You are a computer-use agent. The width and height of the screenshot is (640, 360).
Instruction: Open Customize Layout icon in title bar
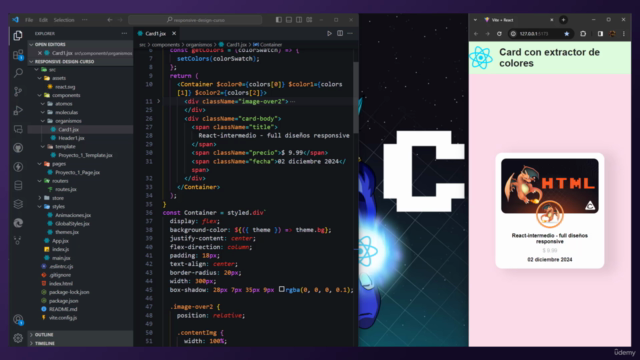(x=309, y=20)
